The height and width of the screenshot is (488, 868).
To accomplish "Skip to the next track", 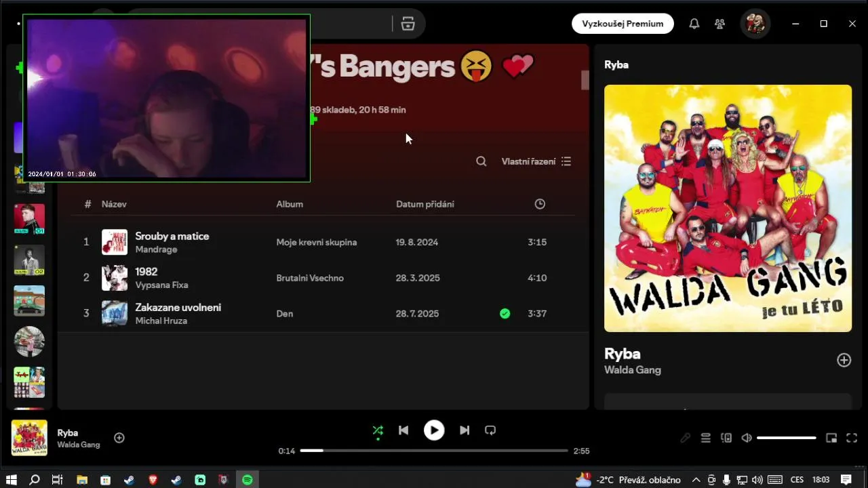I will pyautogui.click(x=465, y=430).
